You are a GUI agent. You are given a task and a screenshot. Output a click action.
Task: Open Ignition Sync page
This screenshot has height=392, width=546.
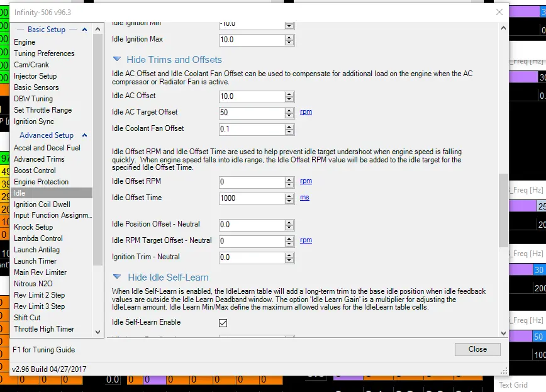34,121
